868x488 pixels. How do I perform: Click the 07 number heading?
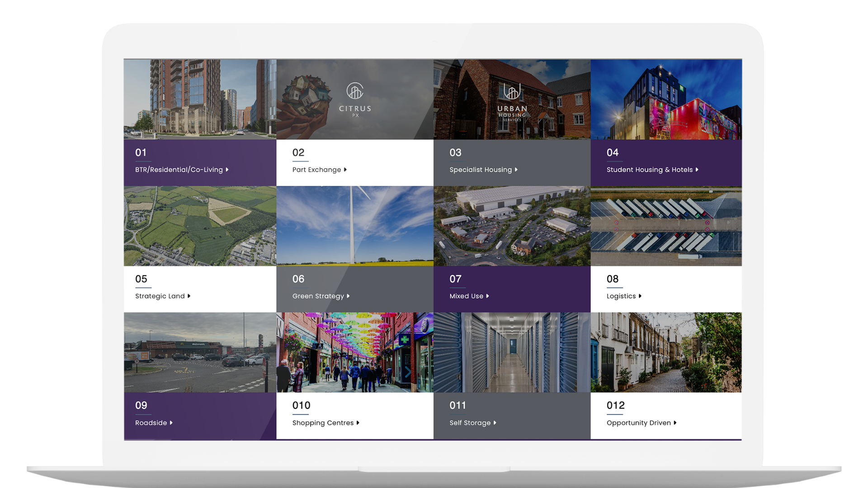point(455,279)
